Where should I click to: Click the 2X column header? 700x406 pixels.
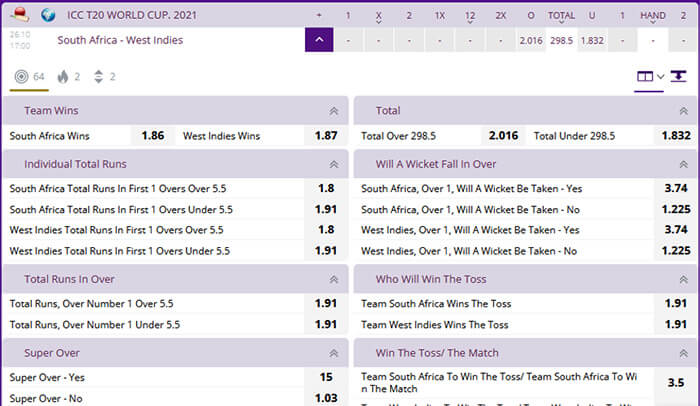click(x=500, y=15)
